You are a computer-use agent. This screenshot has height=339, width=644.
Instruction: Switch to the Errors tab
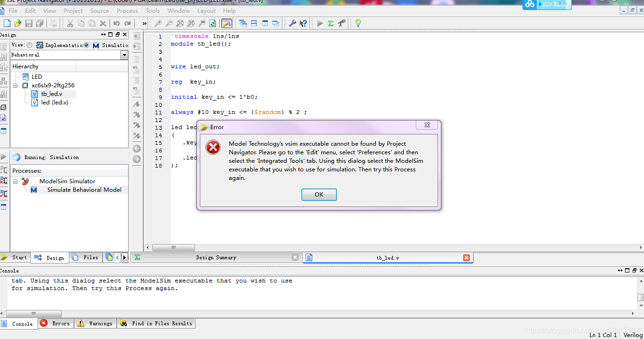56,323
